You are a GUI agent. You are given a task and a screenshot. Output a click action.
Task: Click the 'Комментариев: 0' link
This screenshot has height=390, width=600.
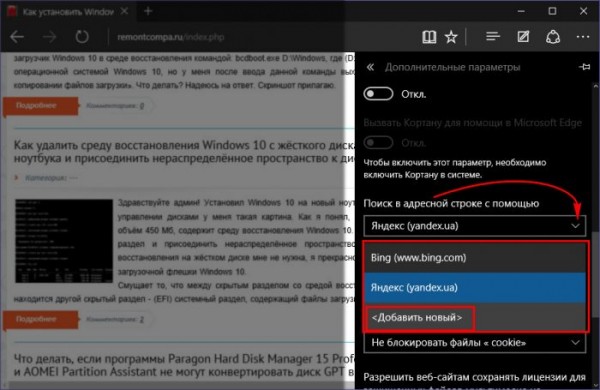tap(115, 106)
